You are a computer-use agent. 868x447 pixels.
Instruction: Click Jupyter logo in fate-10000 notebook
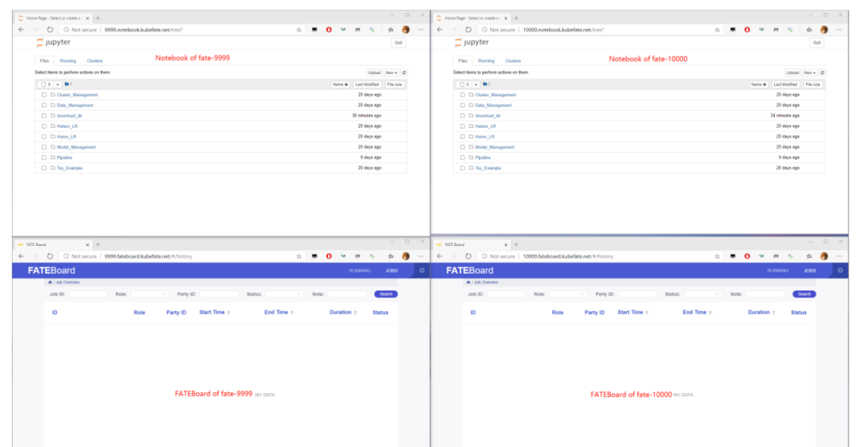[472, 42]
